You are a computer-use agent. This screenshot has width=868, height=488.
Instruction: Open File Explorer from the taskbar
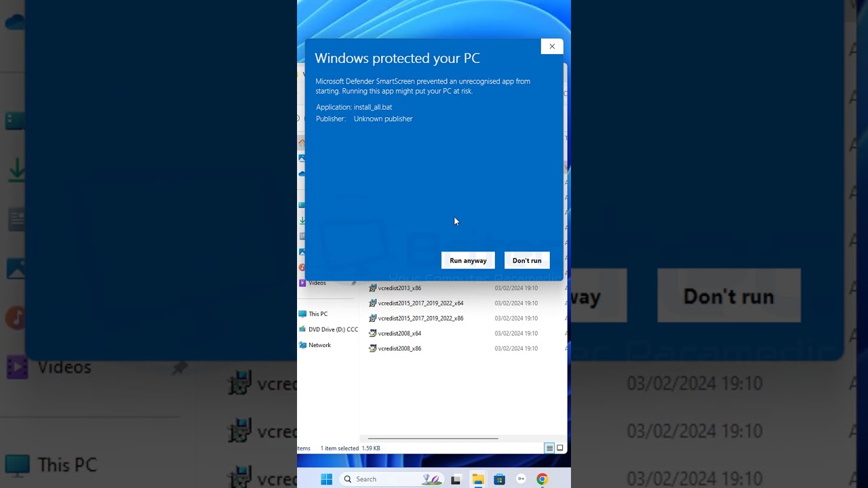tap(477, 479)
